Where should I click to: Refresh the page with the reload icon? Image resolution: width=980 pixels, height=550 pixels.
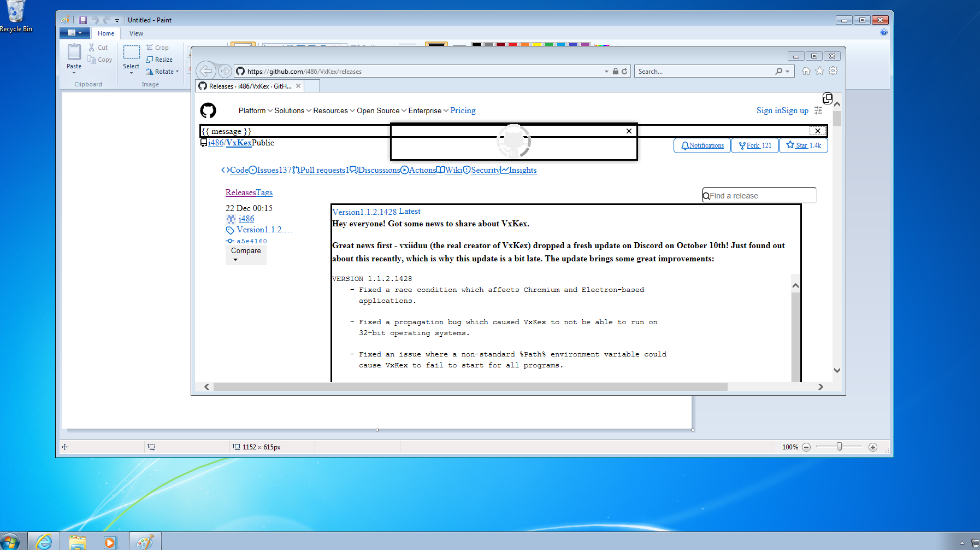tap(624, 71)
